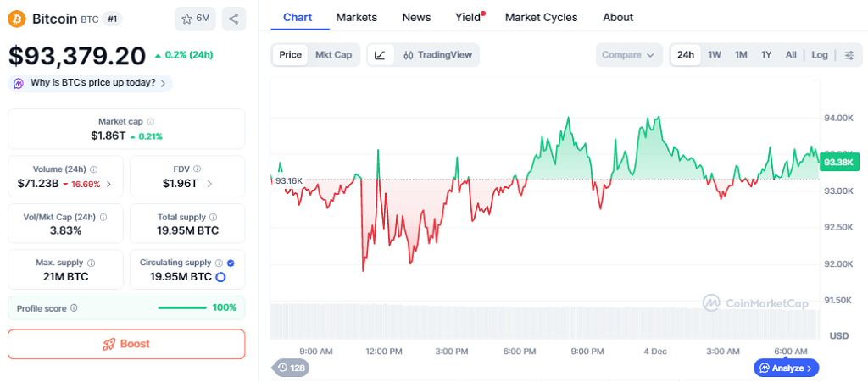The height and width of the screenshot is (382, 868).
Task: Open the News tab
Action: point(416,17)
